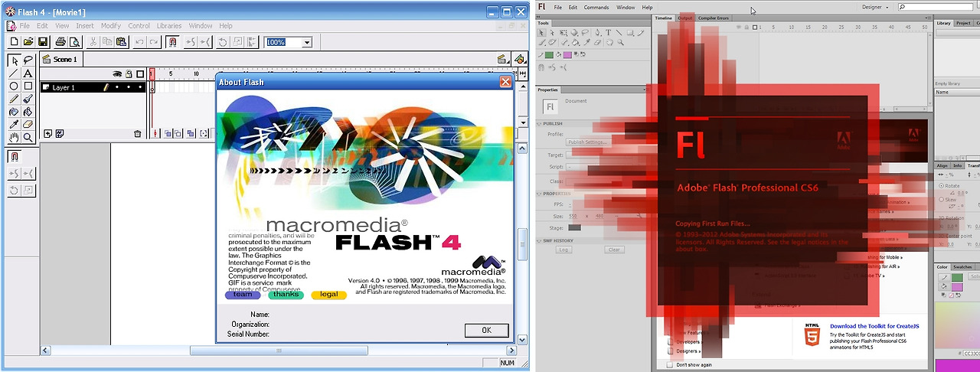
Task: Click the New document icon in Flash 4
Action: [x=13, y=42]
